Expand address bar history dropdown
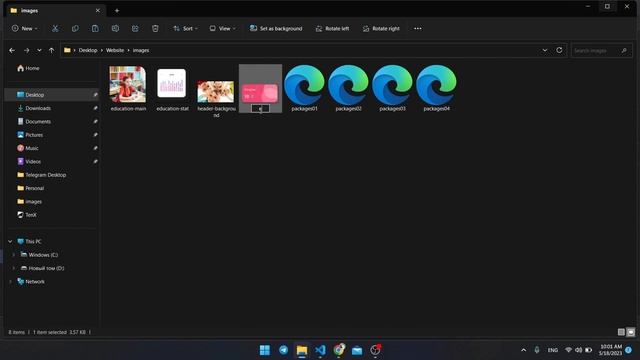 pos(545,50)
